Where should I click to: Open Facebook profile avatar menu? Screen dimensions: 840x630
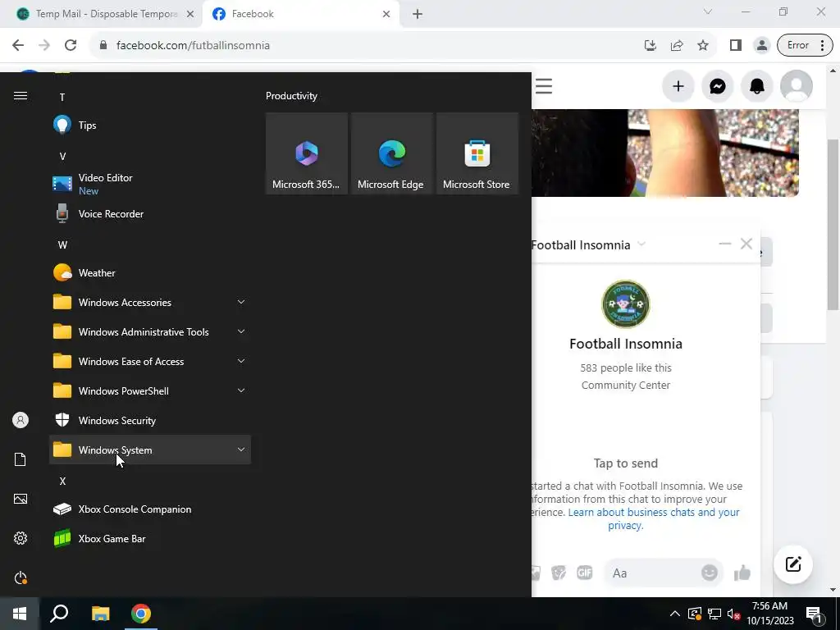[x=796, y=86]
